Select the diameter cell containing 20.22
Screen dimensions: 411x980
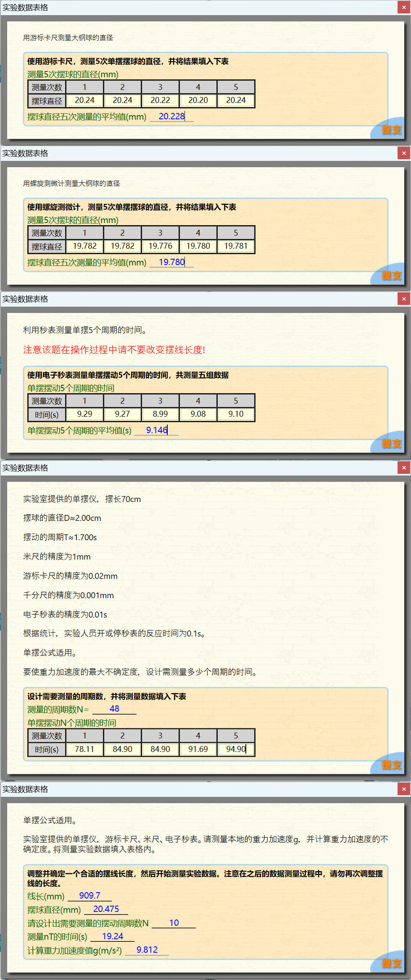pyautogui.click(x=160, y=100)
